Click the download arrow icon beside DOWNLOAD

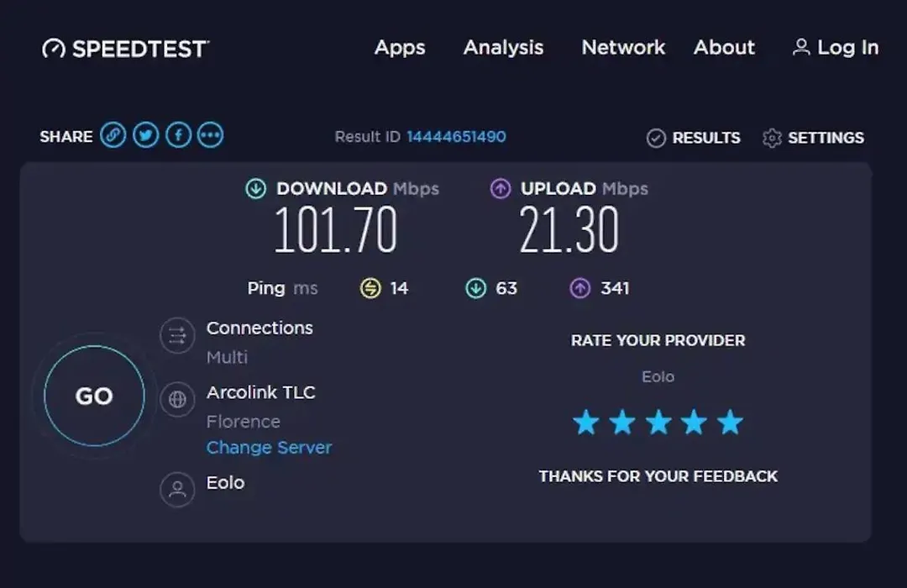(255, 189)
